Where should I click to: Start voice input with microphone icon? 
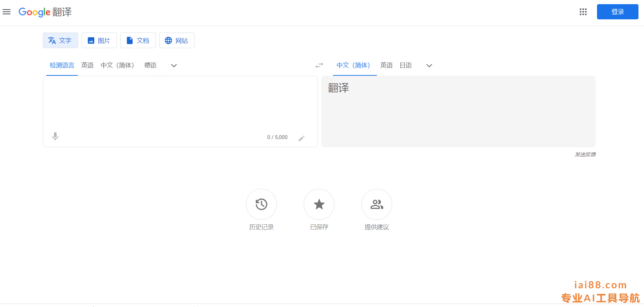[55, 137]
